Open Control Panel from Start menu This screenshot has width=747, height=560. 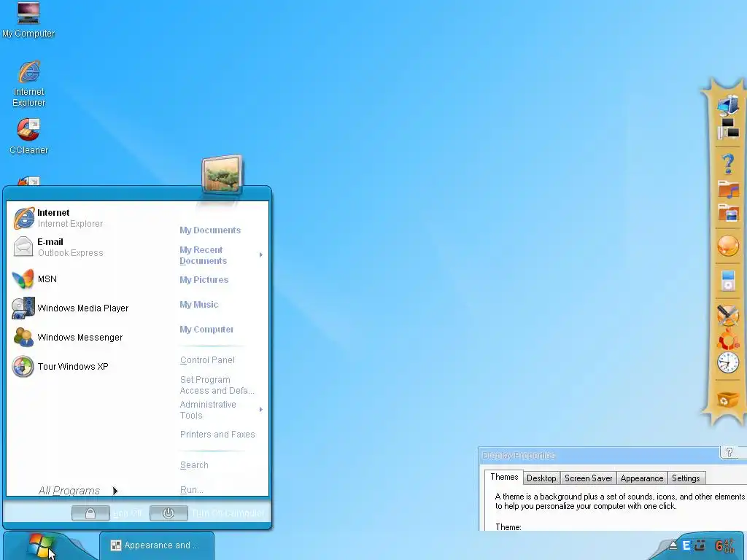pos(207,360)
